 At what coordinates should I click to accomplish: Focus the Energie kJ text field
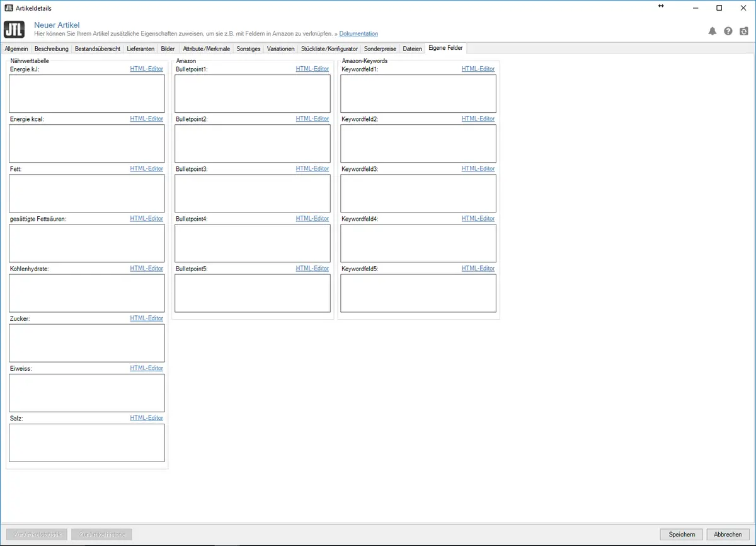pos(87,94)
